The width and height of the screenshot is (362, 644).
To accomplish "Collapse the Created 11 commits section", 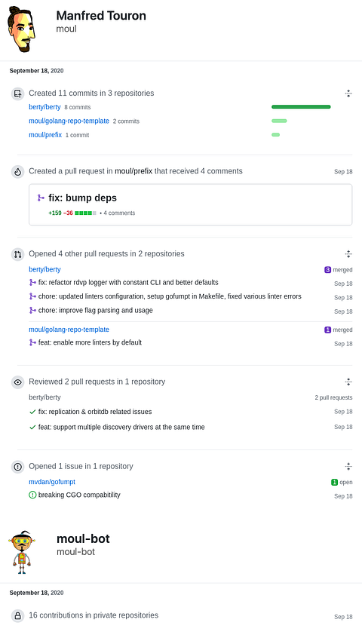I will click(x=348, y=94).
